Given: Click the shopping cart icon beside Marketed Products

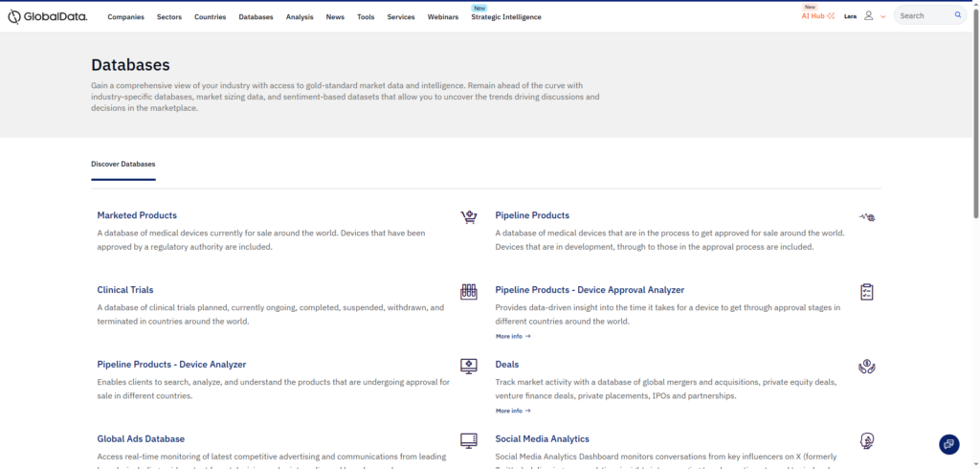Looking at the screenshot, I should coord(468,217).
